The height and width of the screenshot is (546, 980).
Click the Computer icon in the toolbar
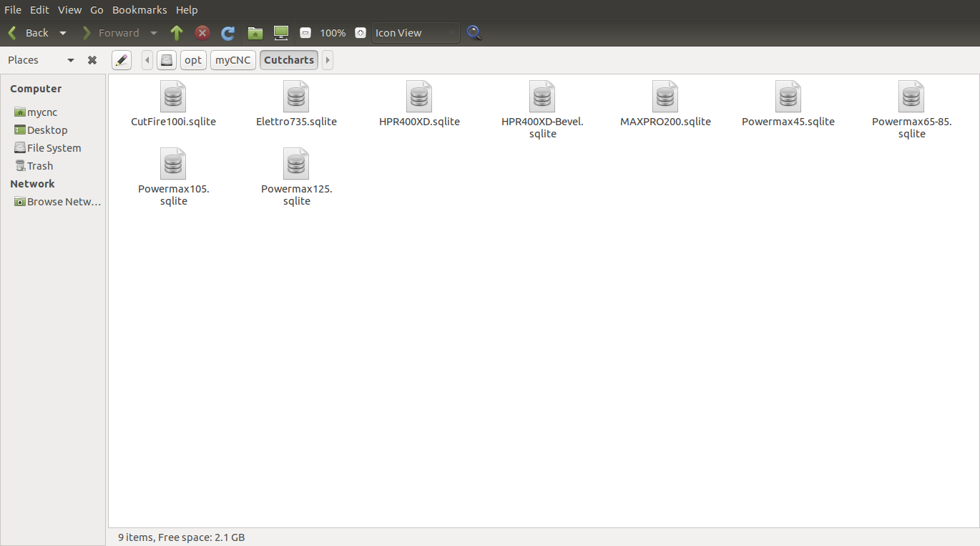click(x=281, y=33)
